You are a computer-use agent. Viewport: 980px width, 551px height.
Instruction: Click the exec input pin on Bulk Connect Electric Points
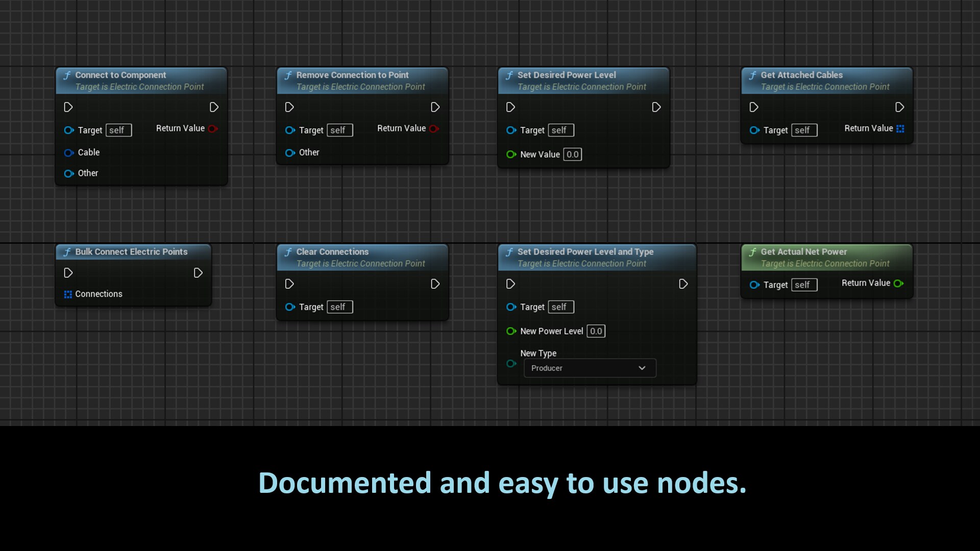coord(68,273)
